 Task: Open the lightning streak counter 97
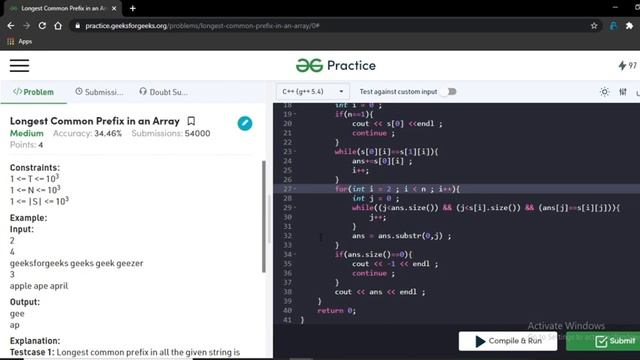point(627,65)
